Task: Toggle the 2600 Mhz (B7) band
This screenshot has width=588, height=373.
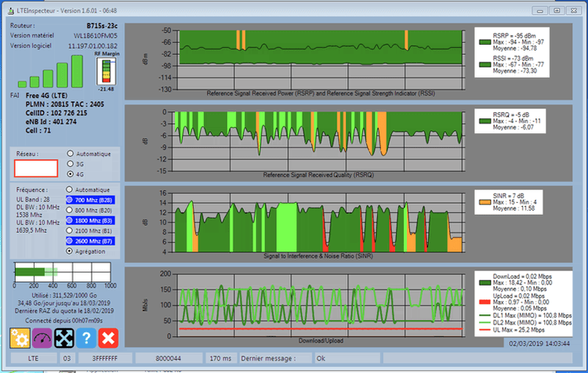Action: click(x=90, y=241)
